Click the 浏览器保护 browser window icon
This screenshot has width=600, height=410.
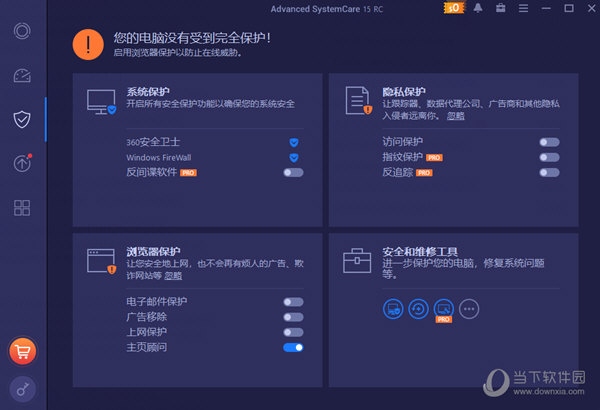click(x=101, y=261)
